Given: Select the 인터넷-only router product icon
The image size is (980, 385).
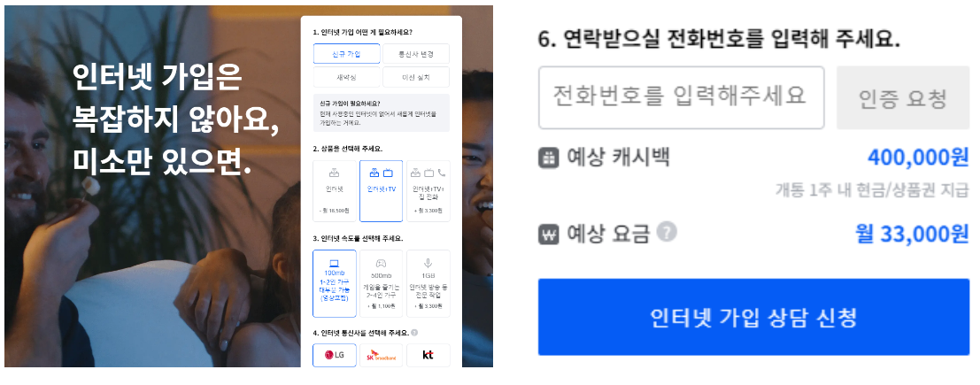Looking at the screenshot, I should click(x=335, y=173).
